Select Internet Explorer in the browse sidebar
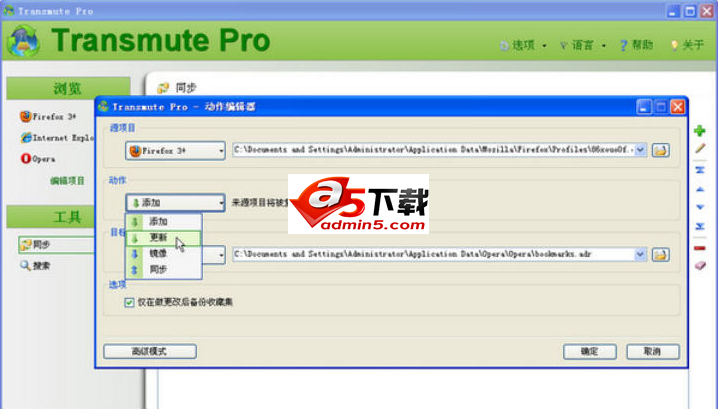The height and width of the screenshot is (409, 718). (57, 138)
